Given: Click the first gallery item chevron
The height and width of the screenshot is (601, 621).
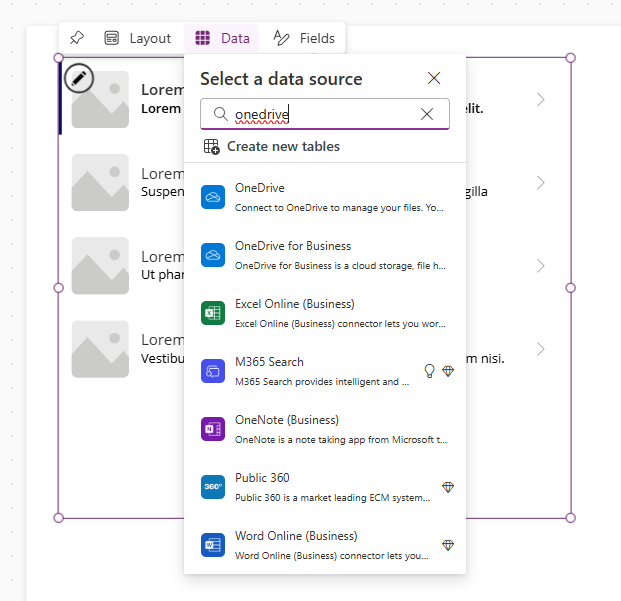Looking at the screenshot, I should click(x=541, y=99).
